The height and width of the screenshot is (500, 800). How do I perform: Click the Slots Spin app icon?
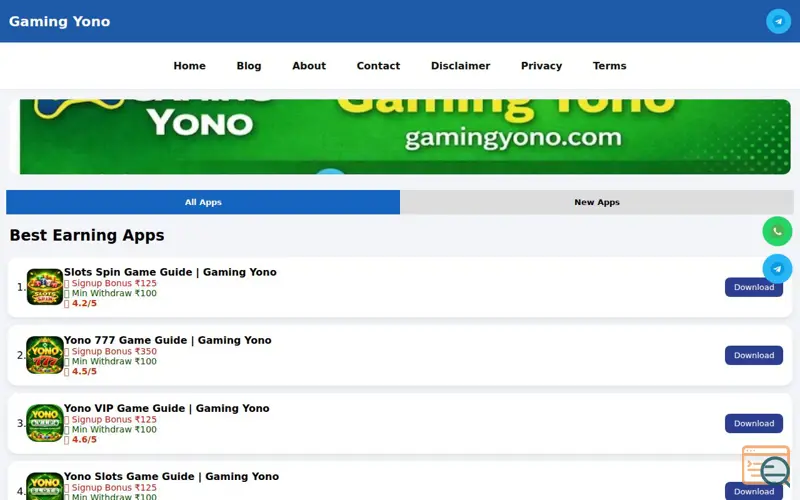tap(45, 287)
